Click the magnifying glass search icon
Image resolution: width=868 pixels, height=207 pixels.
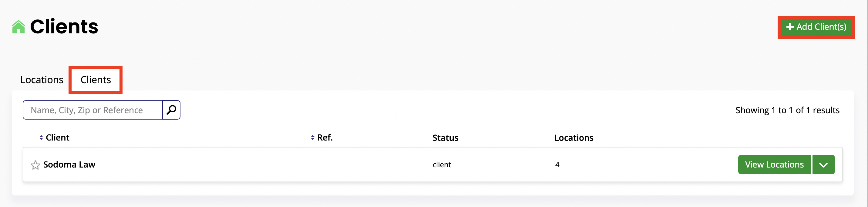click(x=171, y=110)
